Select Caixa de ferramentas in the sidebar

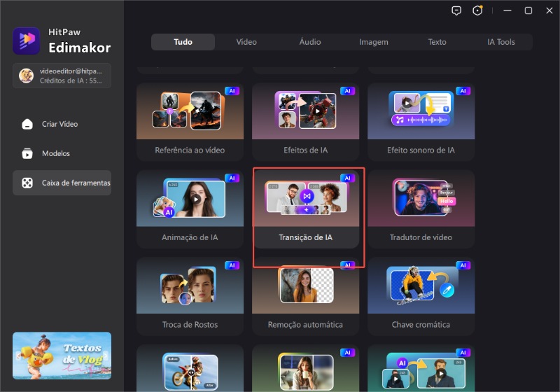62,183
